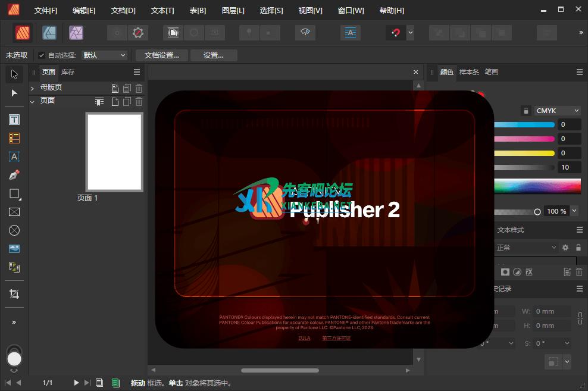
Task: Select the Place Image tool
Action: (x=14, y=249)
